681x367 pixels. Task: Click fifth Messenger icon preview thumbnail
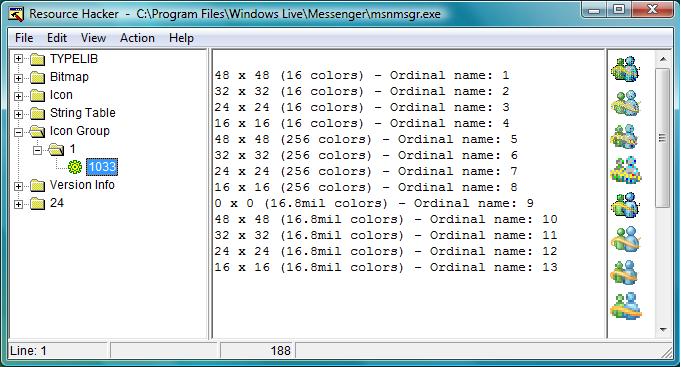(625, 205)
